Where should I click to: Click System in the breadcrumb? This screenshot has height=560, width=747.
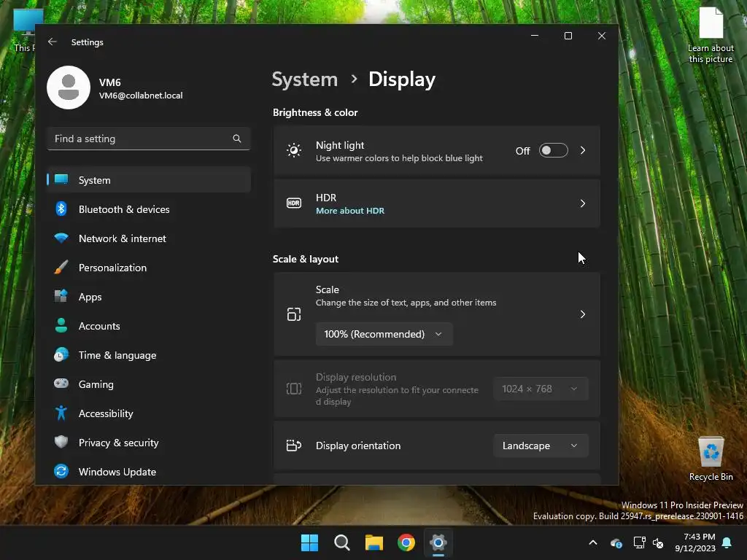(305, 79)
